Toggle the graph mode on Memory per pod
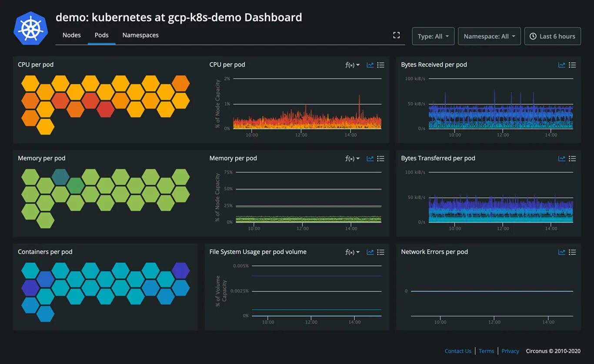This screenshot has width=594, height=364. 370,159
